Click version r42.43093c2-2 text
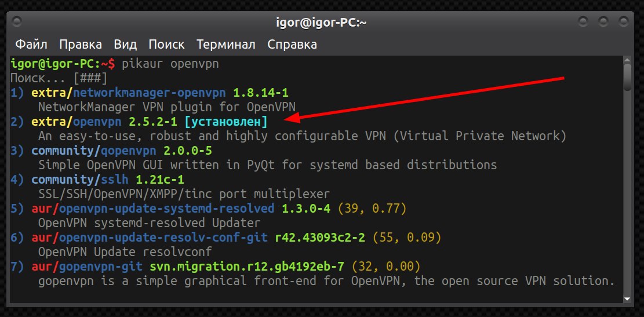The image size is (644, 317). [x=320, y=238]
